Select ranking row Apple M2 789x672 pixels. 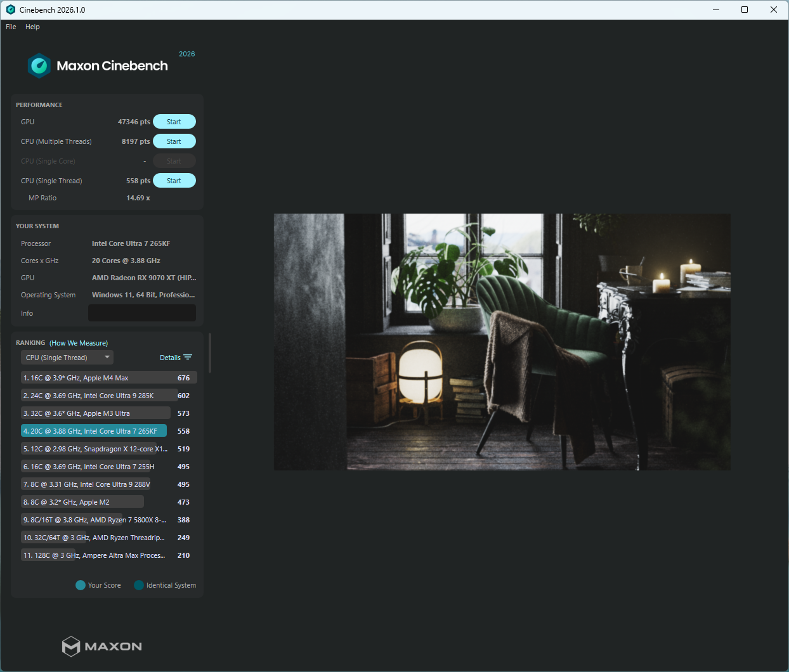tap(109, 502)
